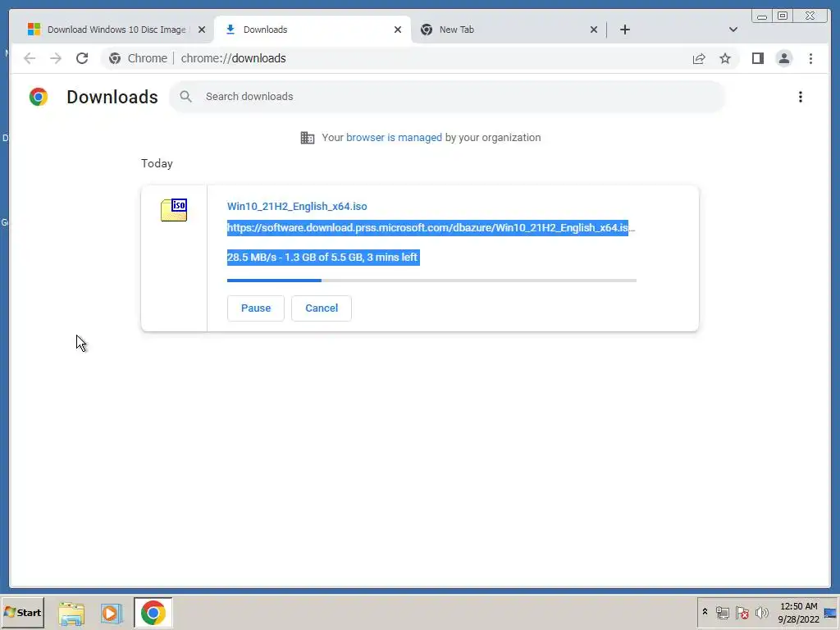Click the ISO file icon
Screen dimensions: 840x630
[x=174, y=210]
